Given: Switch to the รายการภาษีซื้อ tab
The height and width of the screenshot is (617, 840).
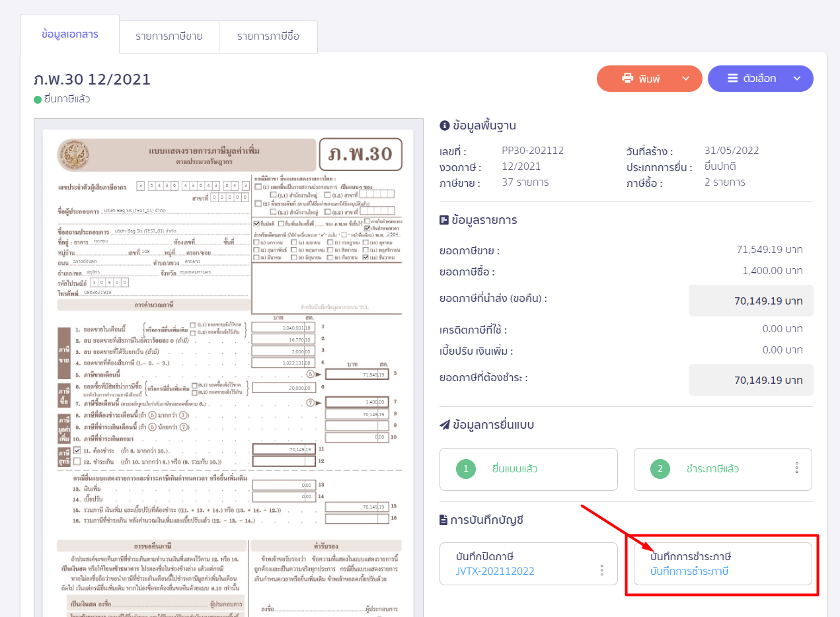Looking at the screenshot, I should coord(268,36).
